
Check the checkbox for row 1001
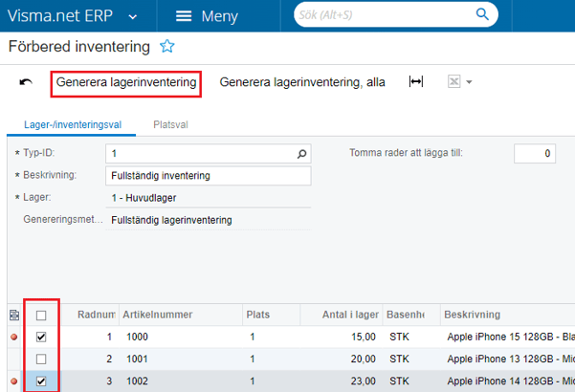pyautogui.click(x=41, y=359)
